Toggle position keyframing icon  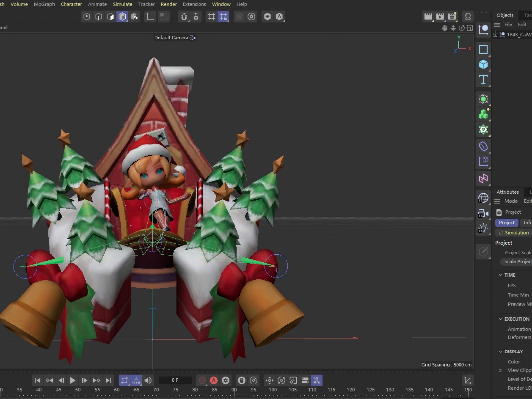click(269, 380)
